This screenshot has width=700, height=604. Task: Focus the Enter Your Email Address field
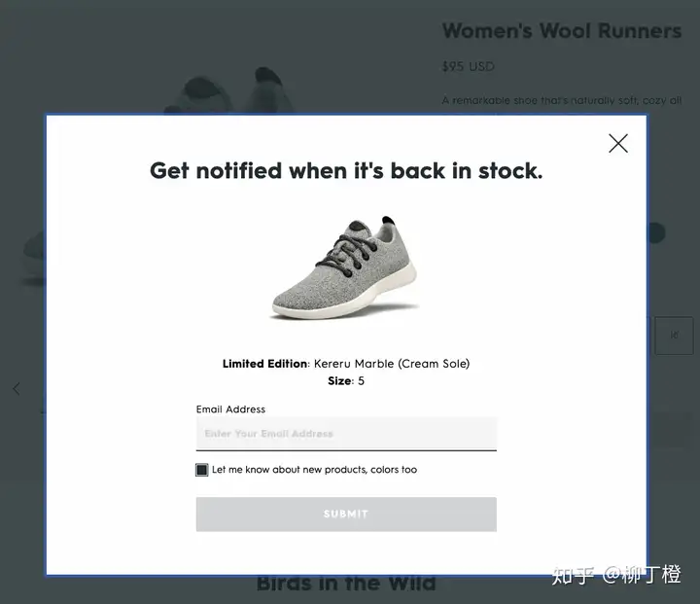[346, 434]
